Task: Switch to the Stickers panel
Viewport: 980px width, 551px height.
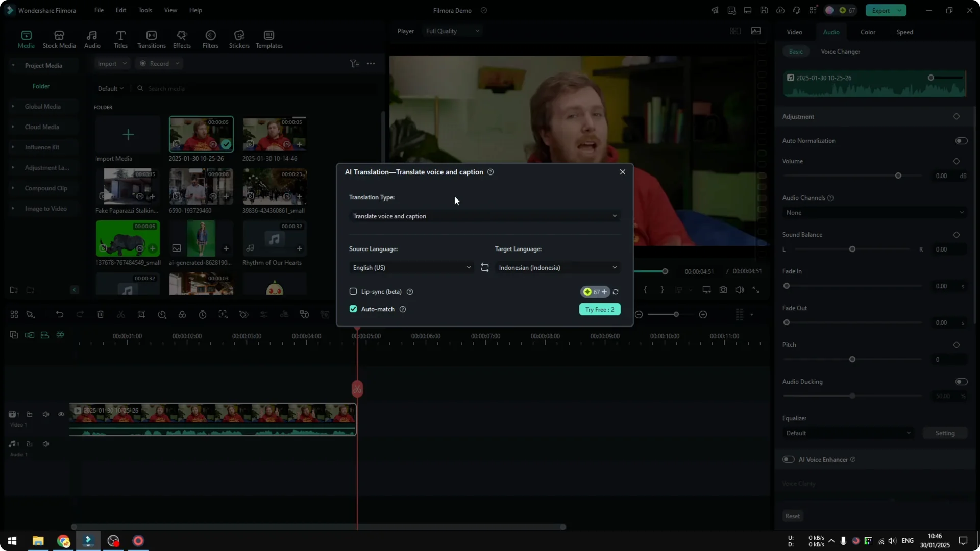Action: [239, 39]
